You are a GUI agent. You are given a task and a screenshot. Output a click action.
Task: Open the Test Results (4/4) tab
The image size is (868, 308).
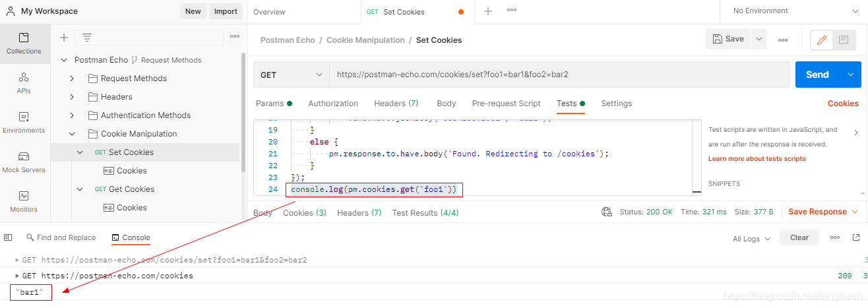point(425,212)
